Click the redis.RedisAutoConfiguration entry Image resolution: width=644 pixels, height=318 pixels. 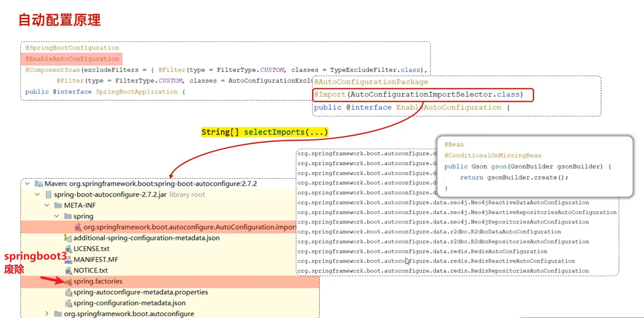click(x=422, y=251)
